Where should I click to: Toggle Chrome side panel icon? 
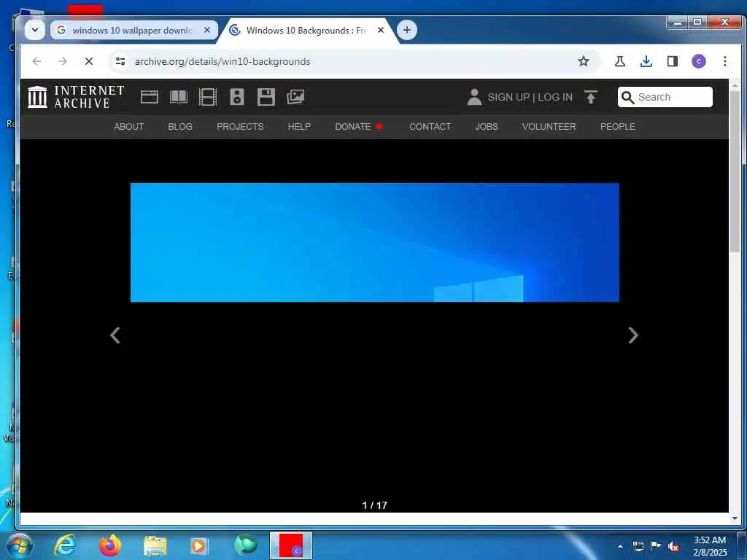point(672,61)
